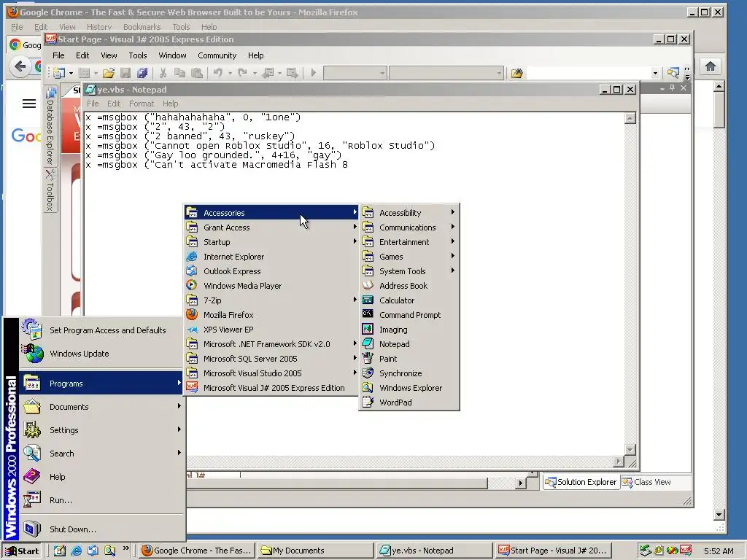This screenshot has width=747, height=560.
Task: Expand Accessibility submenu
Action: tap(409, 213)
